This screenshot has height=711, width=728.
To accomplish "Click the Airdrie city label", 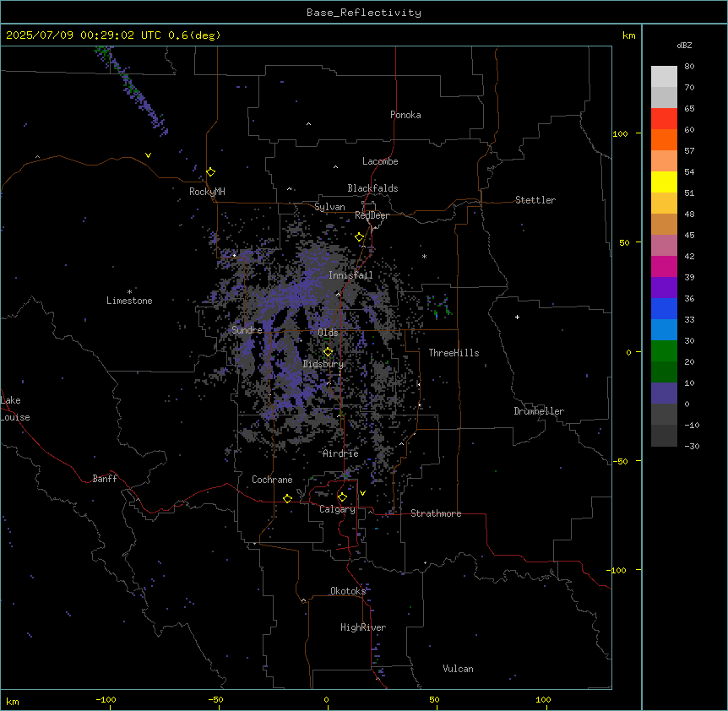I will [341, 453].
